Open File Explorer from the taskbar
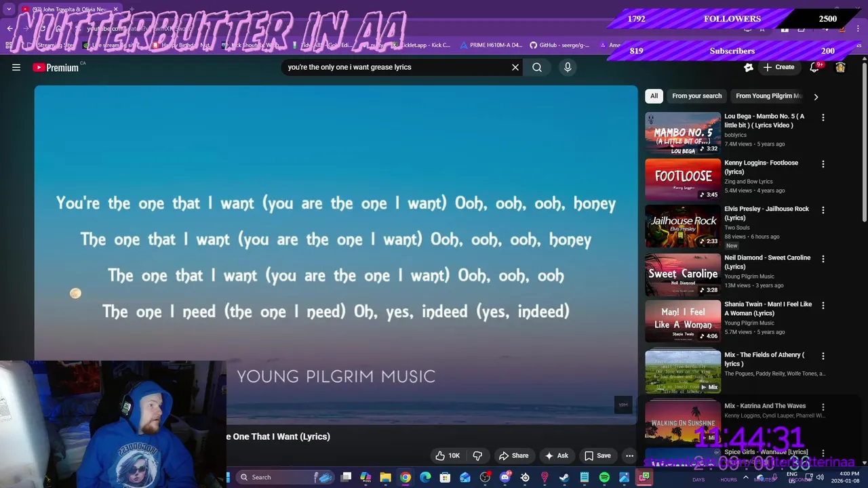Image resolution: width=868 pixels, height=488 pixels. tap(385, 477)
